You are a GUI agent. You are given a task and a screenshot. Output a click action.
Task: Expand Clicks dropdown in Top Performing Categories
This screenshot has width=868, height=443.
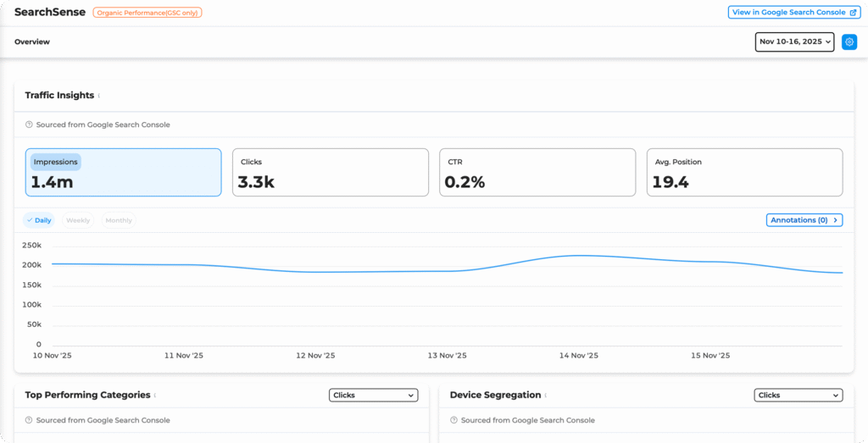pos(373,395)
